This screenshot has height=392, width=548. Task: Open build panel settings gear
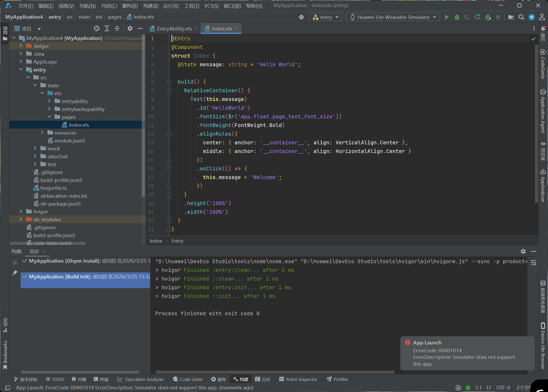(523, 251)
